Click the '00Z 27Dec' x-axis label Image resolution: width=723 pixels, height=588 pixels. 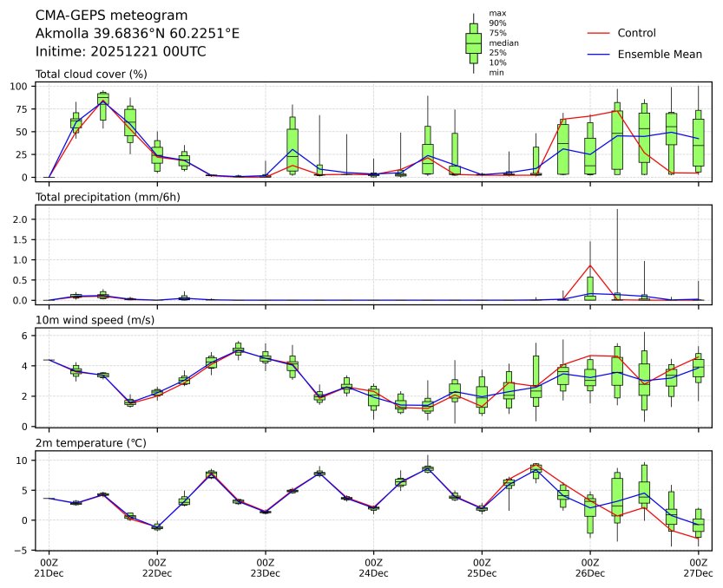click(698, 567)
